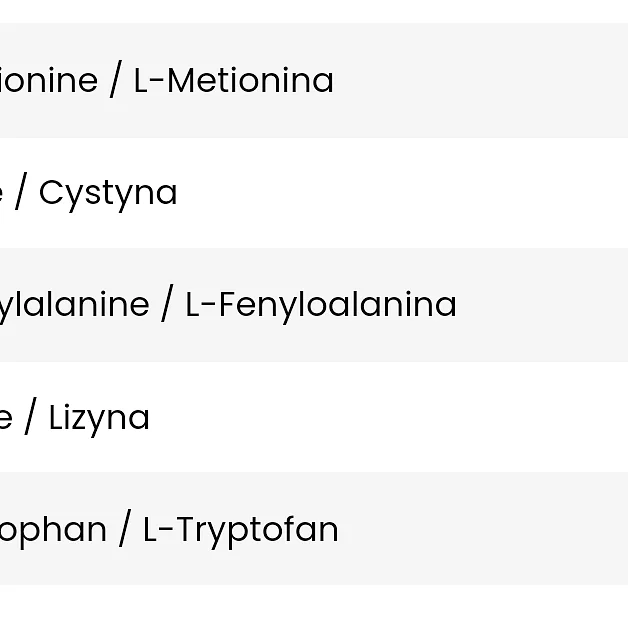This screenshot has height=628, width=628.
Task: Click the slash before L-Metionina
Action: pyautogui.click(x=115, y=80)
